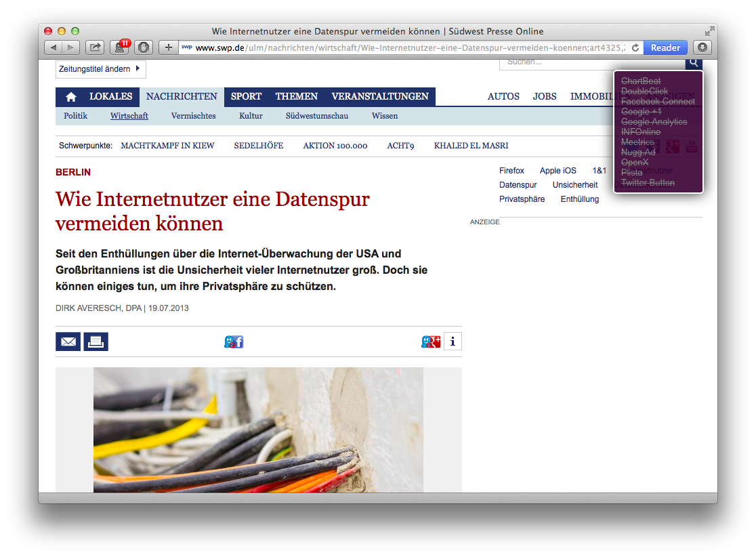The image size is (756, 557).
Task: Open the SPORT navigation tab
Action: [246, 97]
